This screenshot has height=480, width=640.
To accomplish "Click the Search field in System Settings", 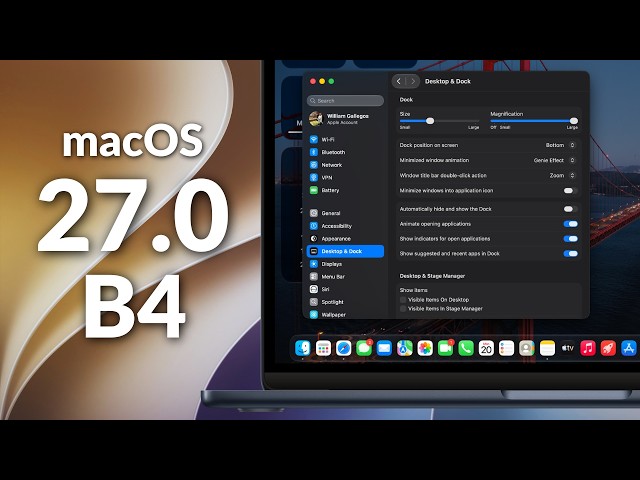I will pyautogui.click(x=345, y=100).
